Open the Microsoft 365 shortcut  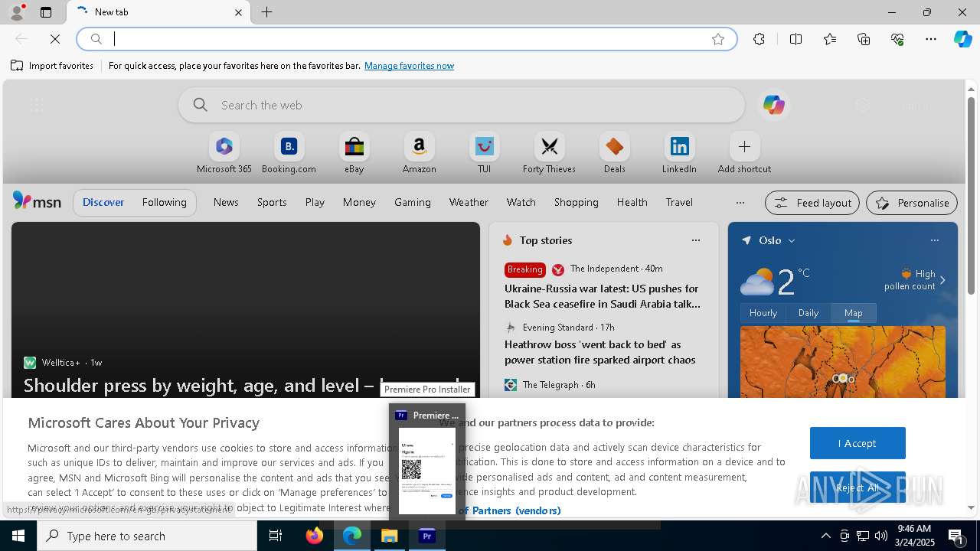[224, 153]
